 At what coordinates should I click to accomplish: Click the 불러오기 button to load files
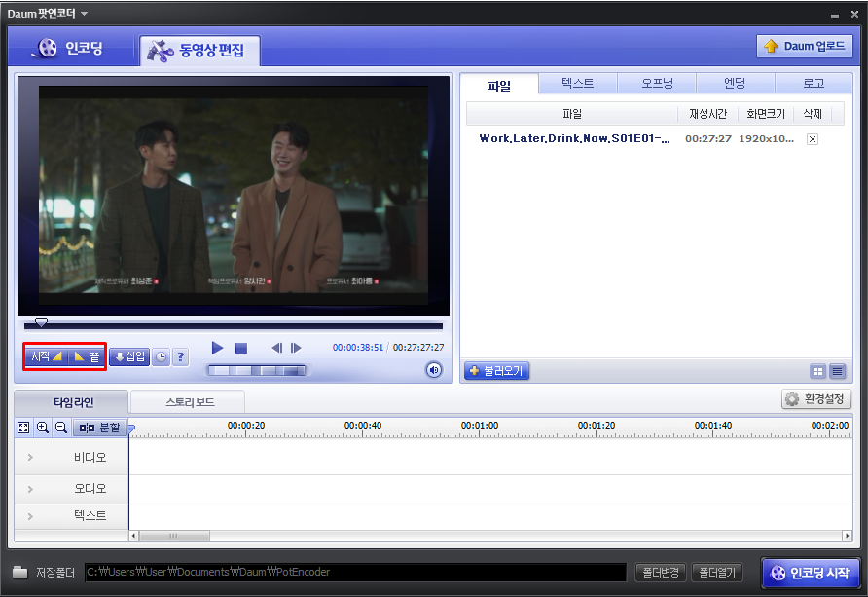pyautogui.click(x=496, y=371)
